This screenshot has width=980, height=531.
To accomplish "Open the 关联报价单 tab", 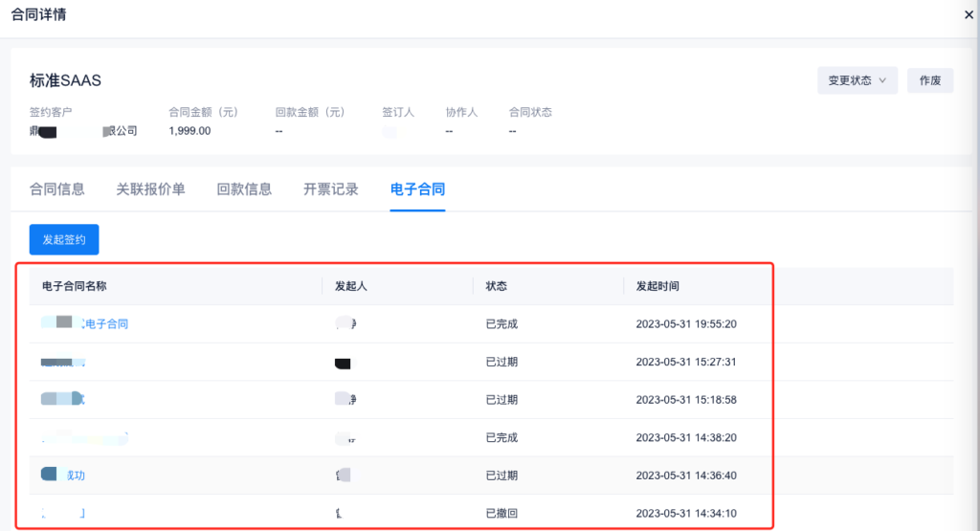I will (150, 189).
